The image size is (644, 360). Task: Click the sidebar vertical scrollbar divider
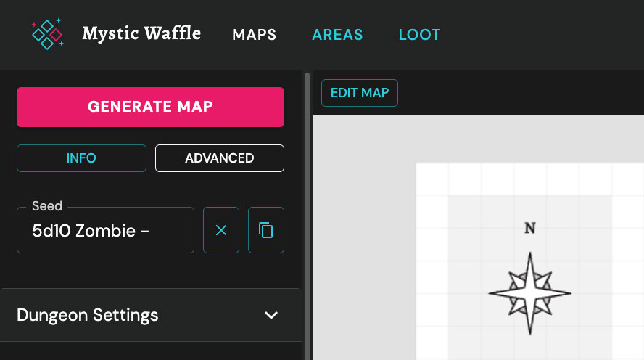tap(307, 218)
